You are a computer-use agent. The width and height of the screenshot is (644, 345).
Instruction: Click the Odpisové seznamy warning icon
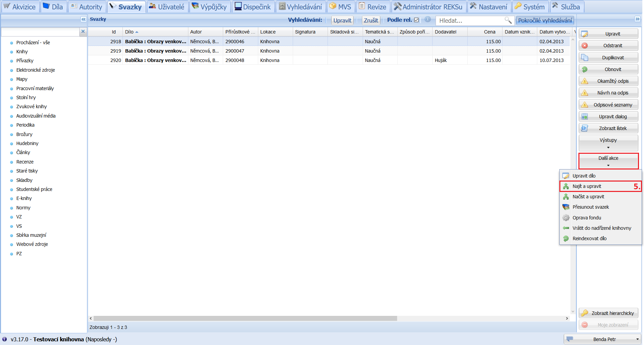(585, 105)
